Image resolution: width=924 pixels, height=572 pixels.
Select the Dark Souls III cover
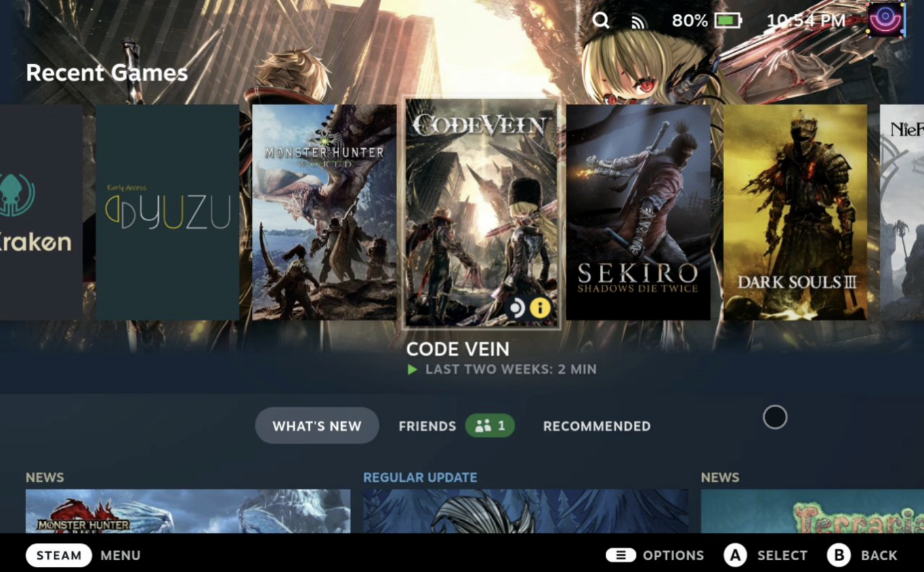[x=795, y=213]
